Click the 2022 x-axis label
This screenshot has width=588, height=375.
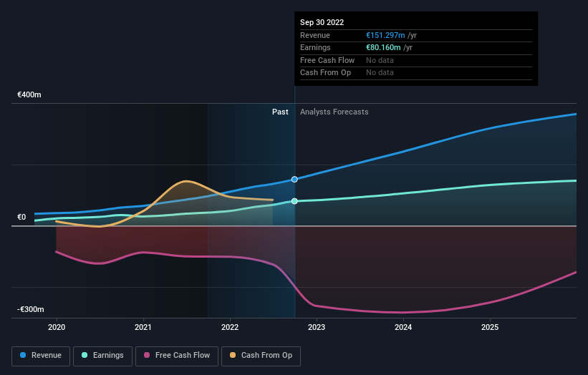point(230,327)
